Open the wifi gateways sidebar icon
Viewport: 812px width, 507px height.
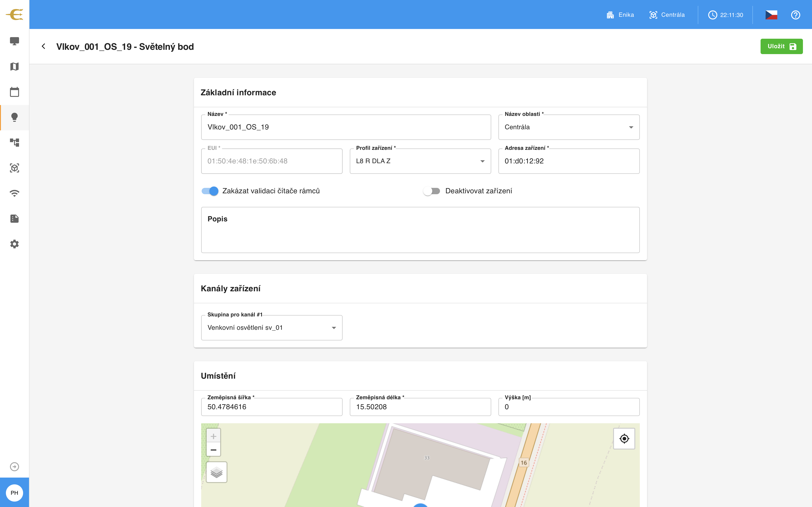[14, 193]
